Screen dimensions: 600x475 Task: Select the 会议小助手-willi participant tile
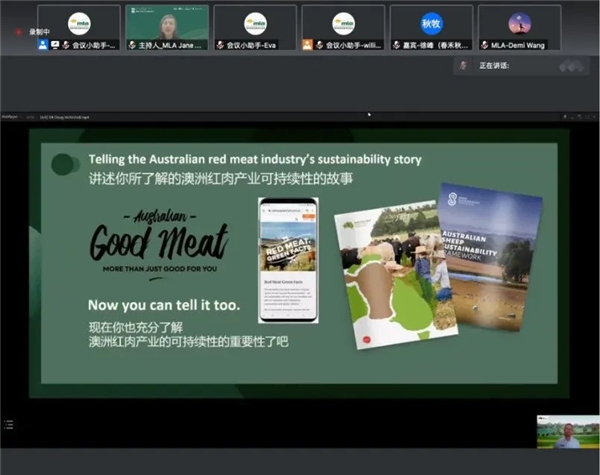pos(343,27)
